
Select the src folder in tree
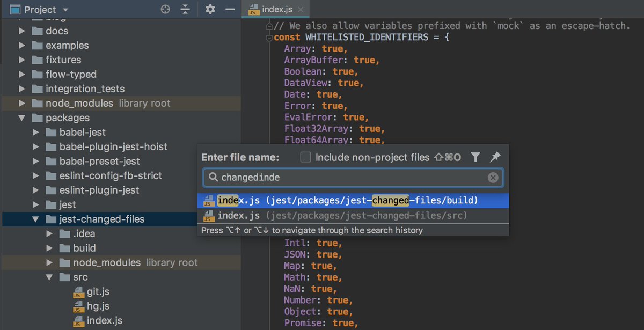80,277
